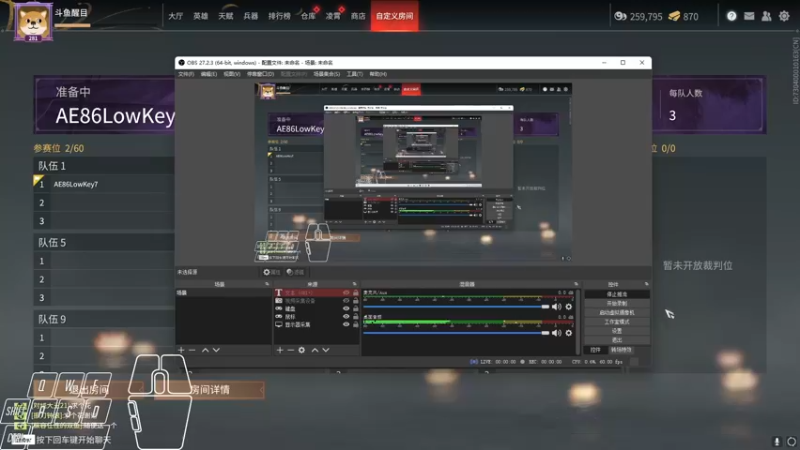Screen dimensions: 800x450
Task: Pop out the 场景 dock panel
Action: tap(267, 284)
